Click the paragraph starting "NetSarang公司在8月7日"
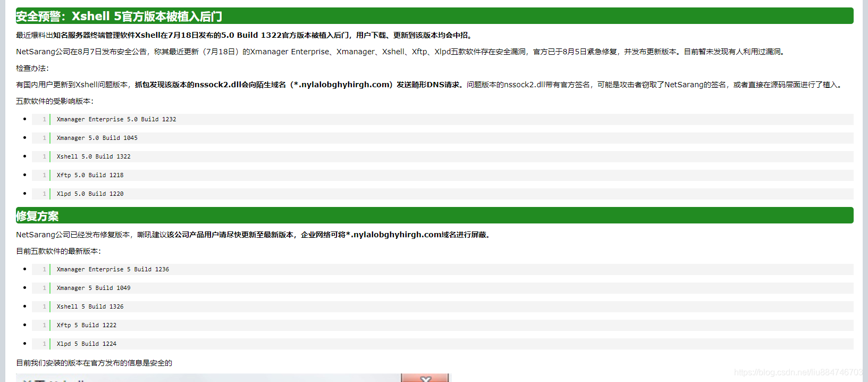 coord(401,52)
